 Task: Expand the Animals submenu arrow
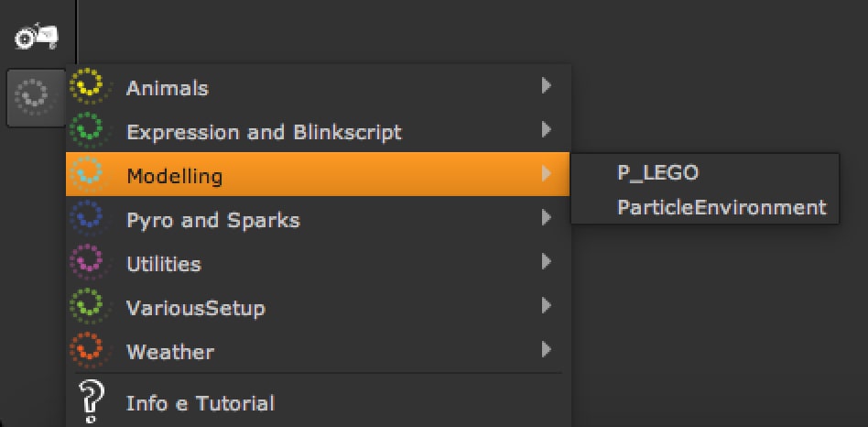pyautogui.click(x=546, y=86)
